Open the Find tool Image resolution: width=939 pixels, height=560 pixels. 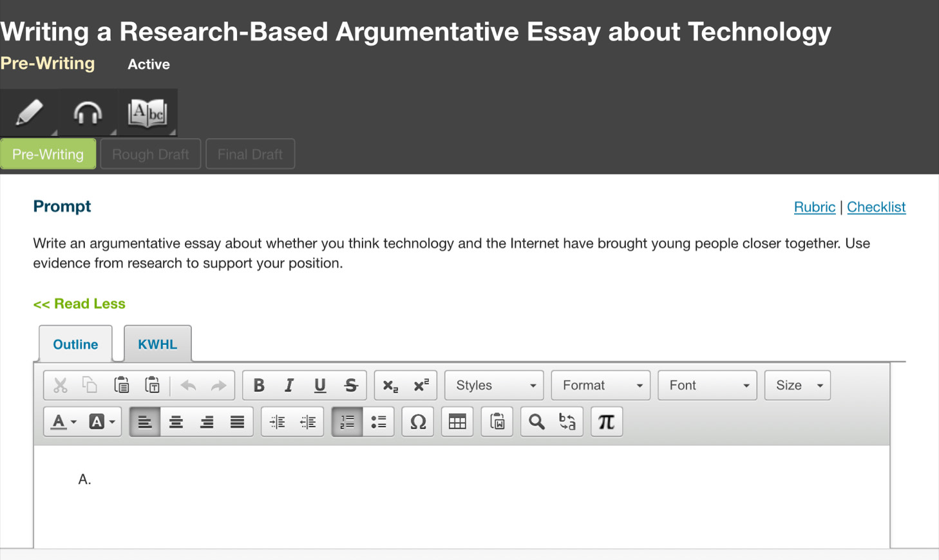[x=536, y=422]
